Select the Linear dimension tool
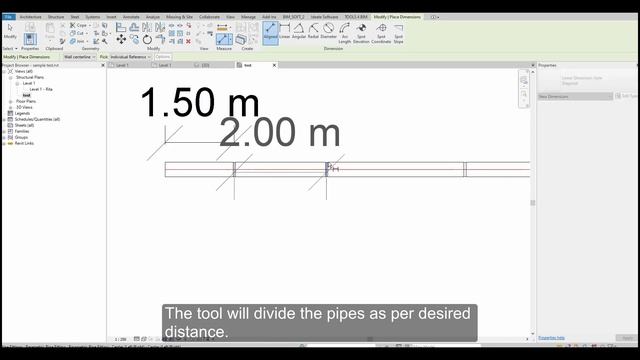This screenshot has height=360, width=640. click(284, 31)
